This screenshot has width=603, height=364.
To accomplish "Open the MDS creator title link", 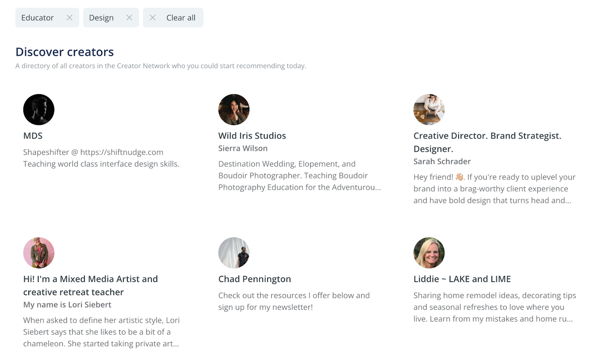I will click(33, 136).
